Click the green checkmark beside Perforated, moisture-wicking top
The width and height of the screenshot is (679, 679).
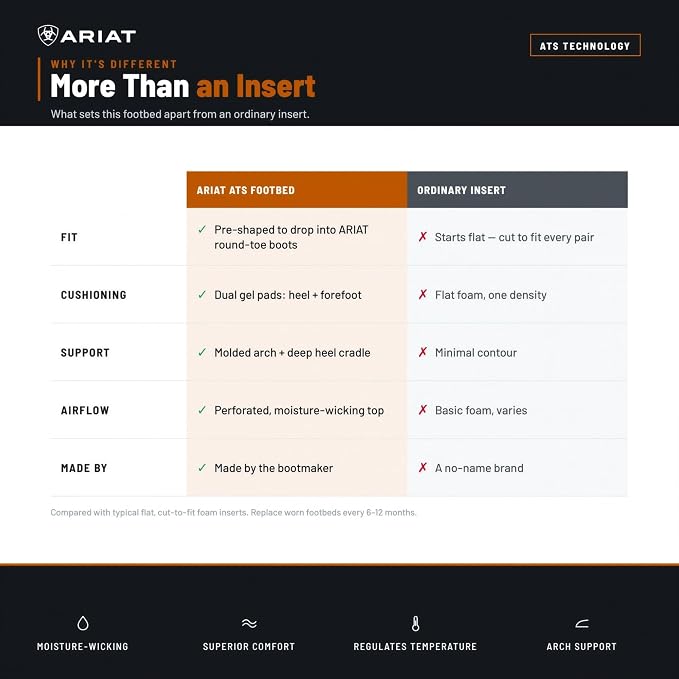tap(202, 410)
